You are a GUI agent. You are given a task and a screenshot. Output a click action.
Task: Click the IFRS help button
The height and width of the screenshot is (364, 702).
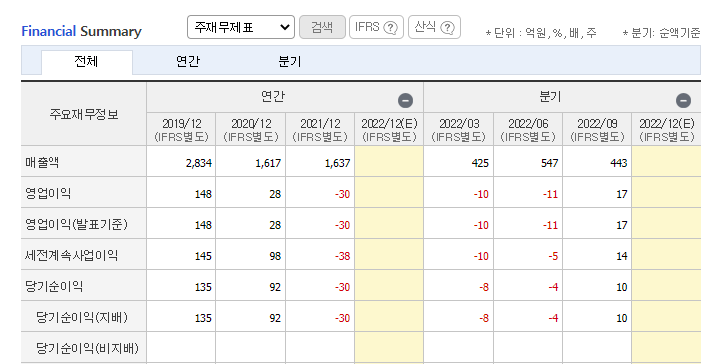click(x=376, y=27)
